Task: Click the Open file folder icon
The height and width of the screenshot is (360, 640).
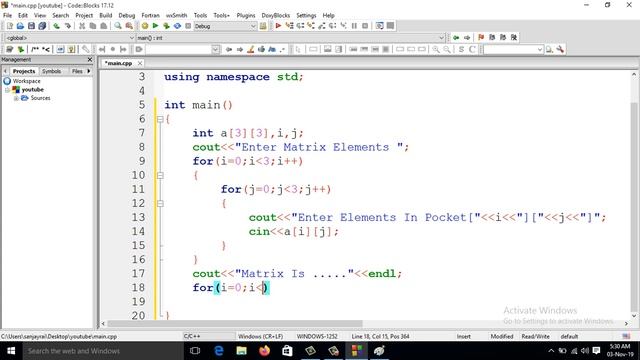Action: (20, 26)
